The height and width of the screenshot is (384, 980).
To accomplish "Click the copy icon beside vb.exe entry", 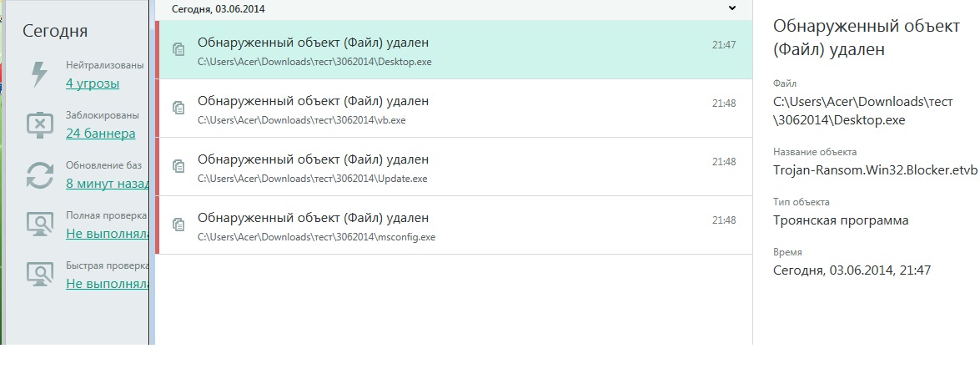I will point(178,108).
